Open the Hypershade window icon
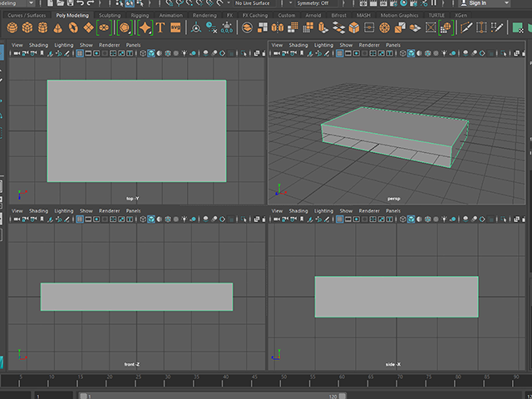Screen dimensions: 532x399 coord(404,3)
